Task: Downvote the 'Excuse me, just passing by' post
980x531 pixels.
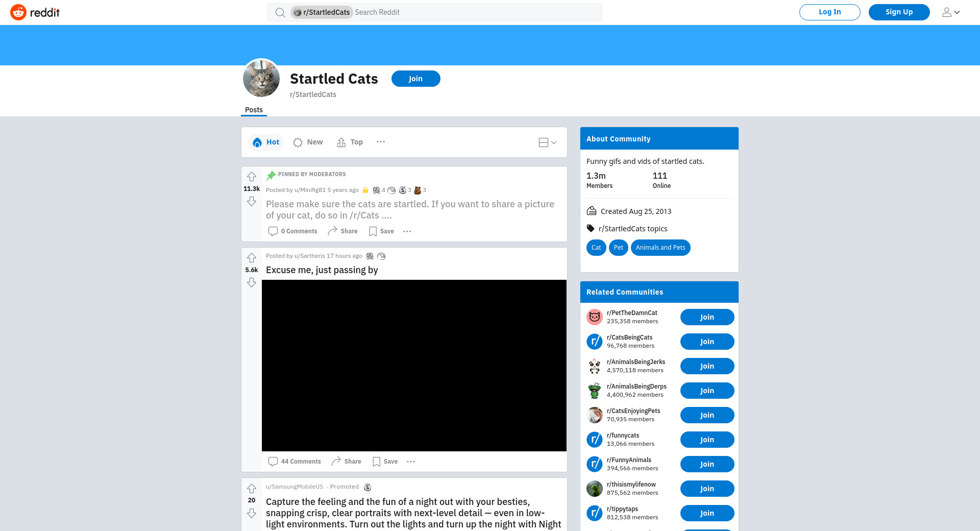Action: point(252,282)
